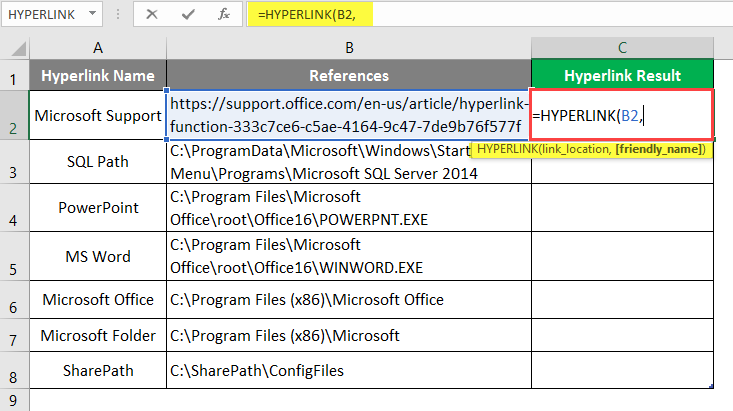This screenshot has width=733, height=411.
Task: Select row 6 header
Action: [14, 300]
